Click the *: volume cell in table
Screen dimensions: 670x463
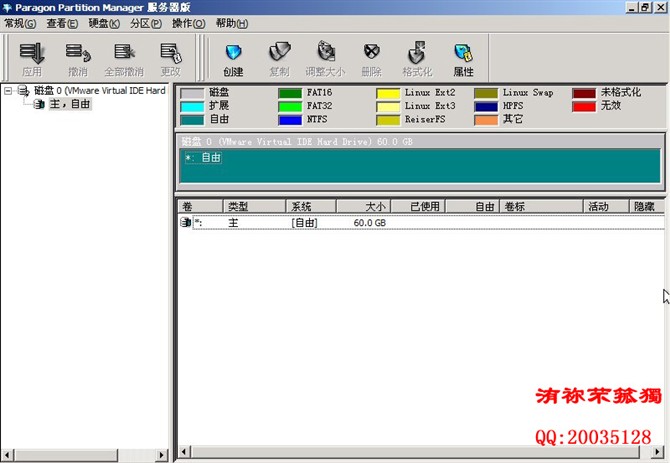198,223
